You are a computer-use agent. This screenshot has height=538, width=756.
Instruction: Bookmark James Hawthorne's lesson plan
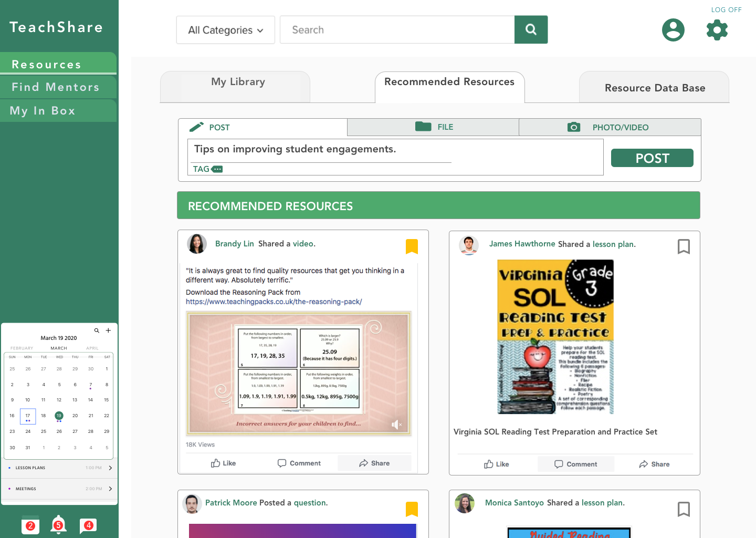tap(684, 246)
